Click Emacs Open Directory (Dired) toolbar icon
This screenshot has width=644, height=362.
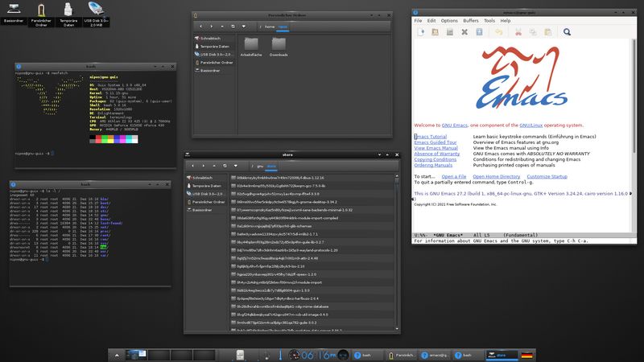[450, 32]
